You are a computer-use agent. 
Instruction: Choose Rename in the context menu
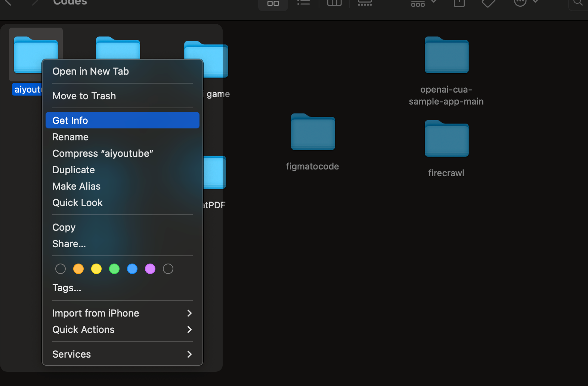pos(123,137)
